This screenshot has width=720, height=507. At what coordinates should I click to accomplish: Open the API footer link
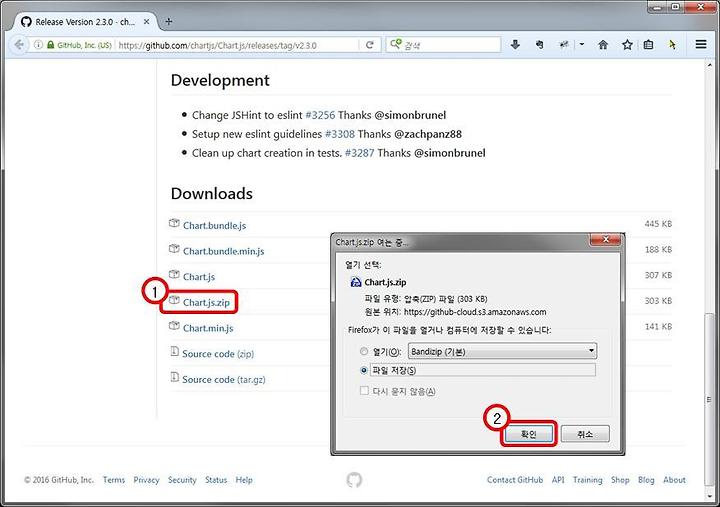558,480
